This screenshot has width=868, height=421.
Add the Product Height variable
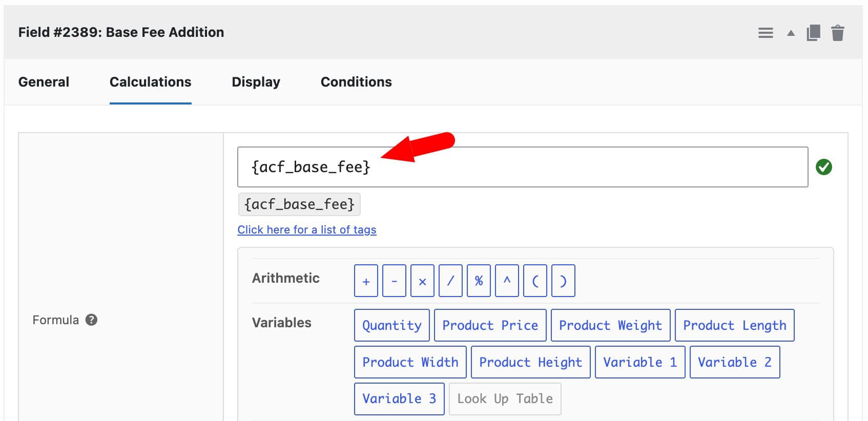click(x=531, y=362)
